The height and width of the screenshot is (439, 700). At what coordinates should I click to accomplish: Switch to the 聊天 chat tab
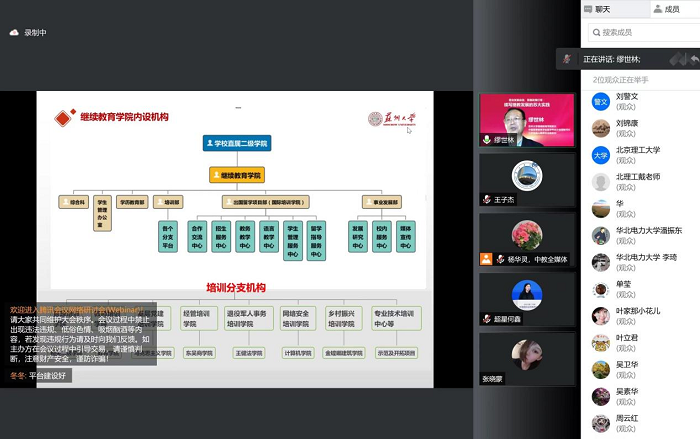click(602, 9)
